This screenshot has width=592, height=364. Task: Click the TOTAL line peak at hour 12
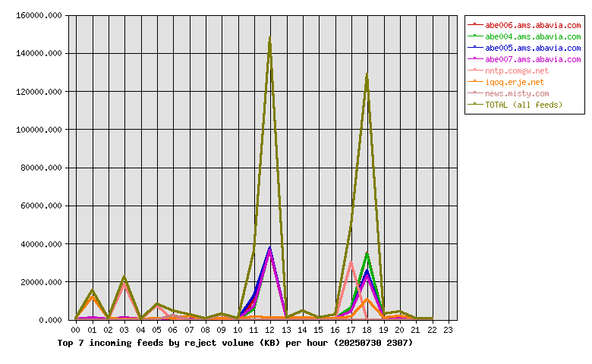270,38
